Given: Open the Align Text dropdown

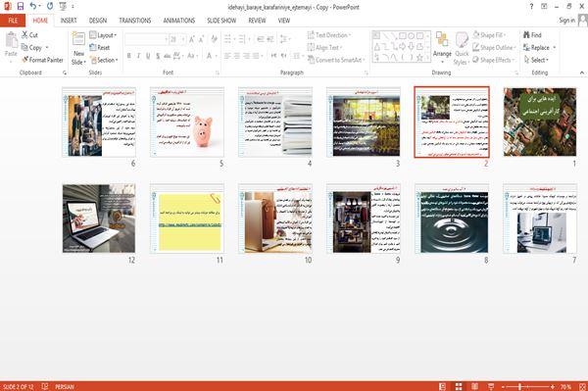Looking at the screenshot, I should [x=324, y=48].
